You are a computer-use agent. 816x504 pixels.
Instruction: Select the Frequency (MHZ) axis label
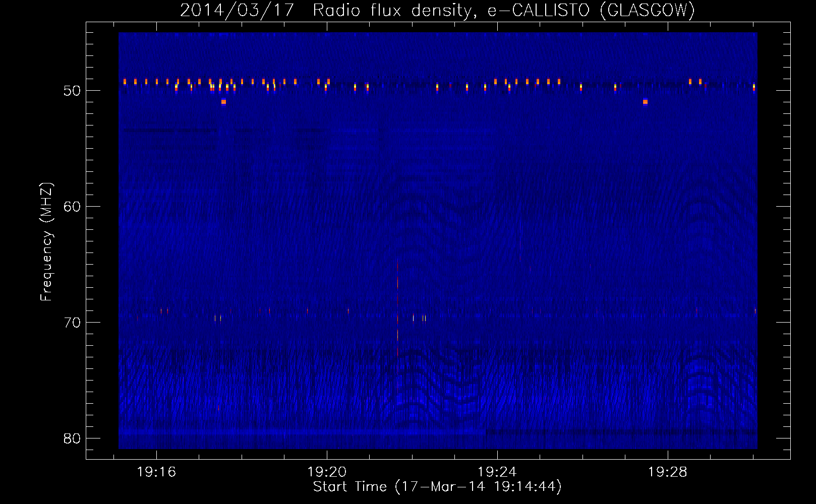46,242
